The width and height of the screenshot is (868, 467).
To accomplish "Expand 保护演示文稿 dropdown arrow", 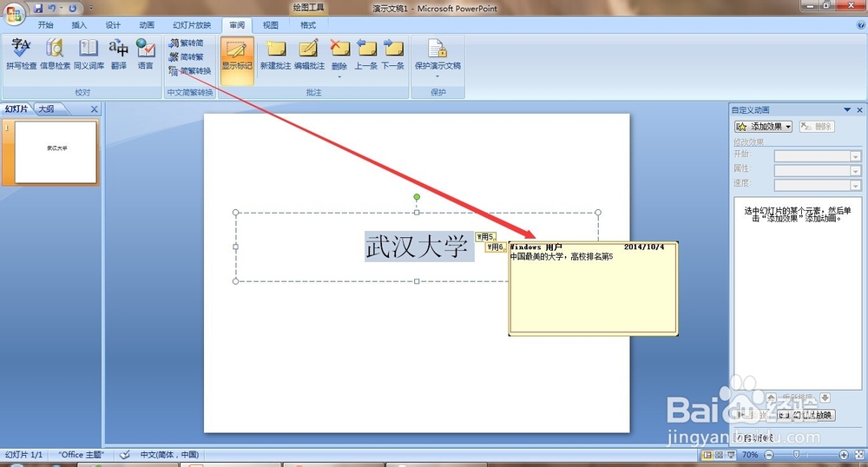I will click(x=437, y=76).
